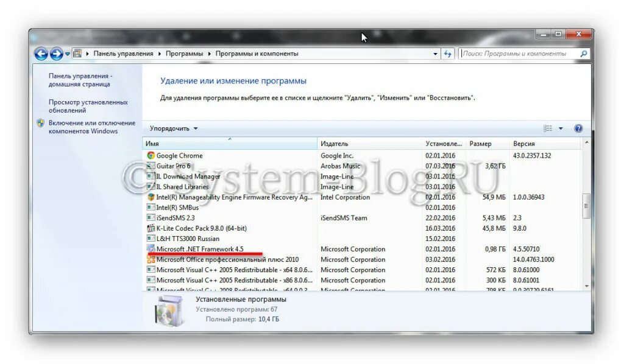Click the list scroll-up arrow
The height and width of the screenshot is (364, 624).
click(x=586, y=142)
